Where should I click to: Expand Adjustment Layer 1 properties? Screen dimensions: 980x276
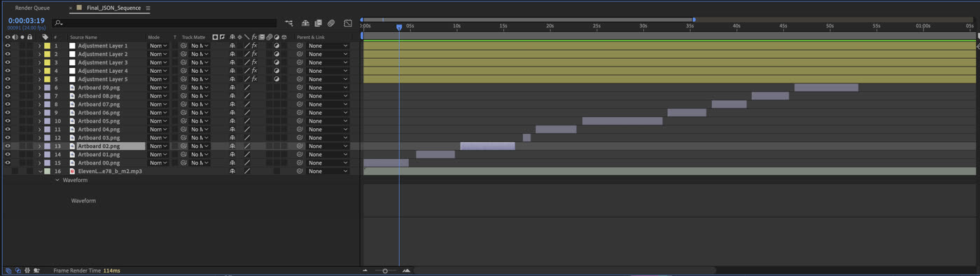click(39, 46)
